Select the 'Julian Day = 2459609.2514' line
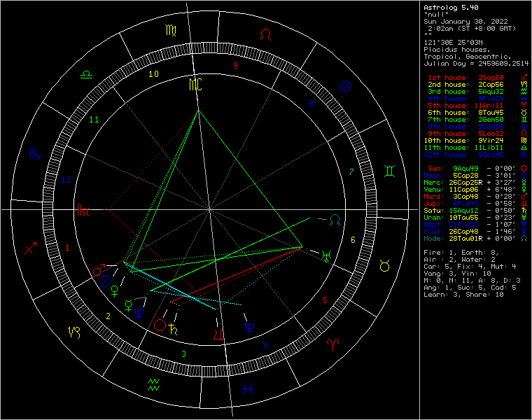 476,64
